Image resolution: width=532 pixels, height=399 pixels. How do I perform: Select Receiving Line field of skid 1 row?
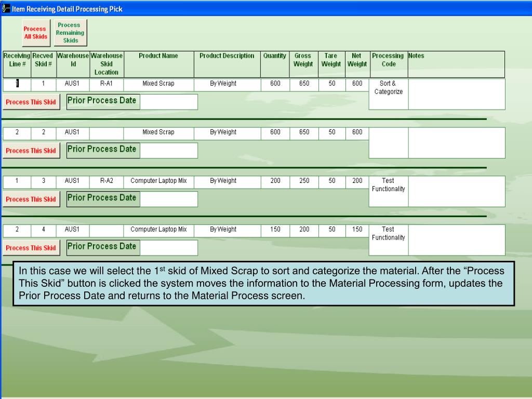tap(17, 85)
